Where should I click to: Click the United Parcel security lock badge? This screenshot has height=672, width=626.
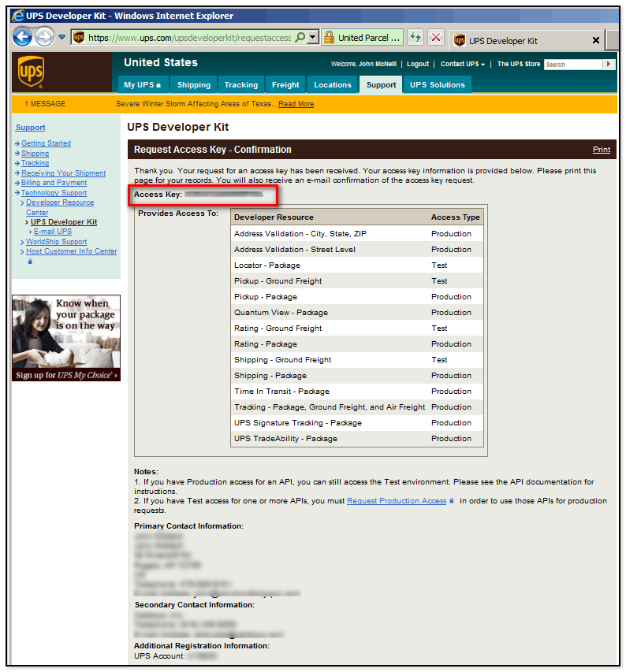(363, 38)
